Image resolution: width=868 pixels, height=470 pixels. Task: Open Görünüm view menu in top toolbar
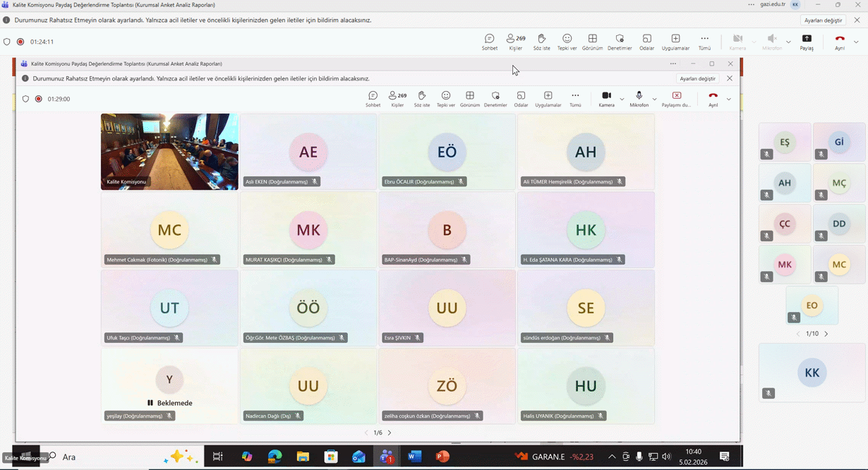(592, 42)
